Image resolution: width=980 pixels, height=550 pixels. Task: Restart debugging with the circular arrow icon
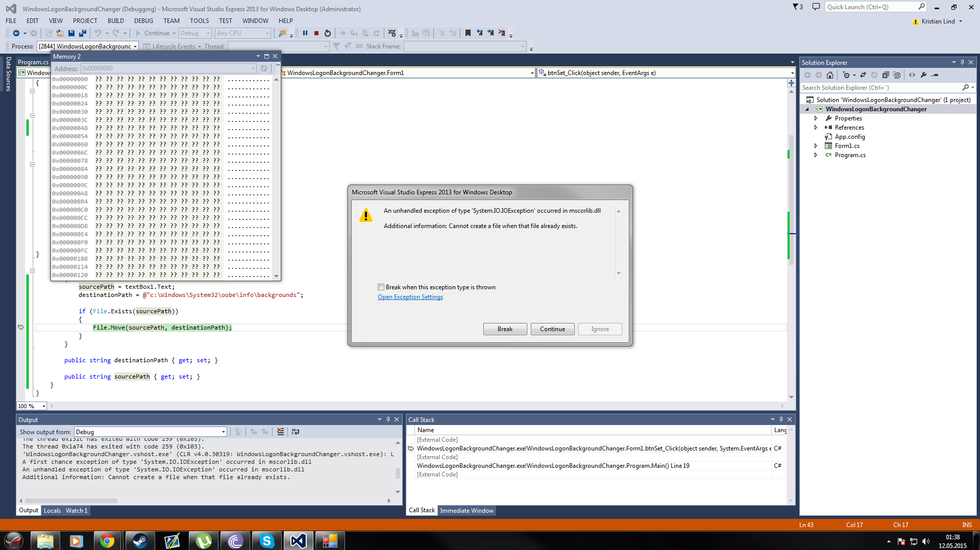[x=328, y=33]
